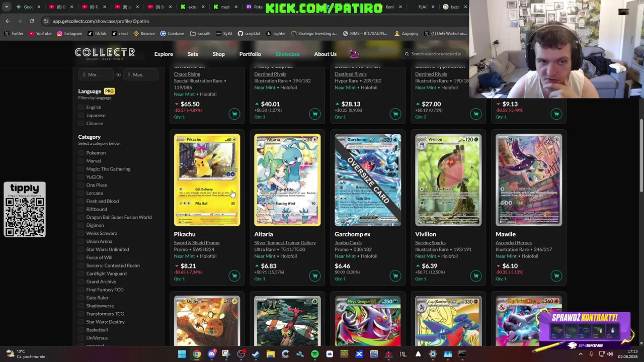Add the $28.13 card to cart

tap(395, 114)
